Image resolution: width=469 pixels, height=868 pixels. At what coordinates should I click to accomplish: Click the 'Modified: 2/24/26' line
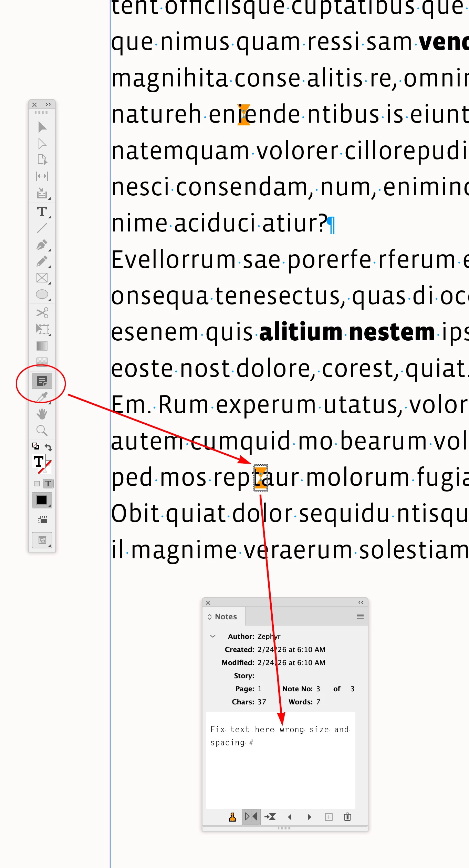click(273, 663)
